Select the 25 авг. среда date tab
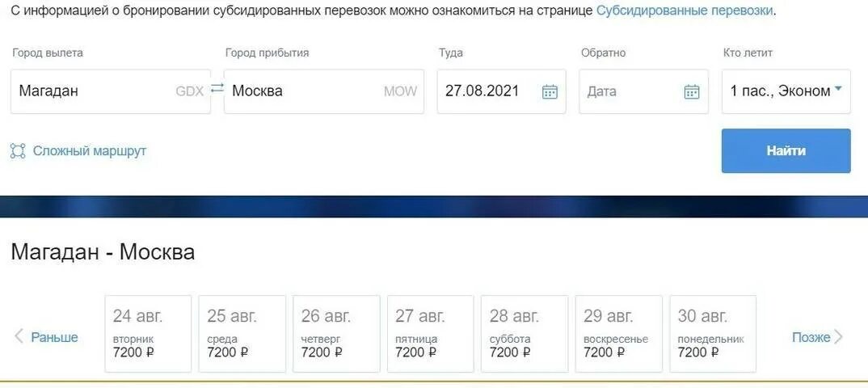Viewport: 868px width, 388px height. tap(242, 334)
